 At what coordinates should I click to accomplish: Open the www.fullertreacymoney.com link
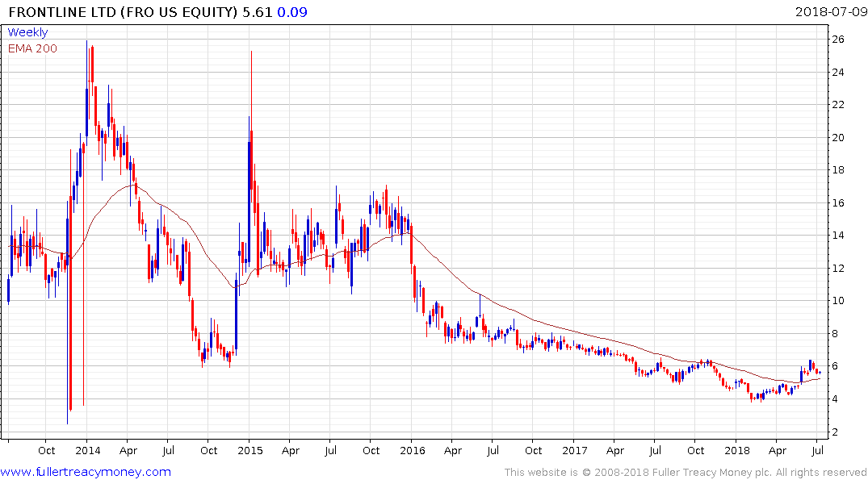(x=86, y=472)
